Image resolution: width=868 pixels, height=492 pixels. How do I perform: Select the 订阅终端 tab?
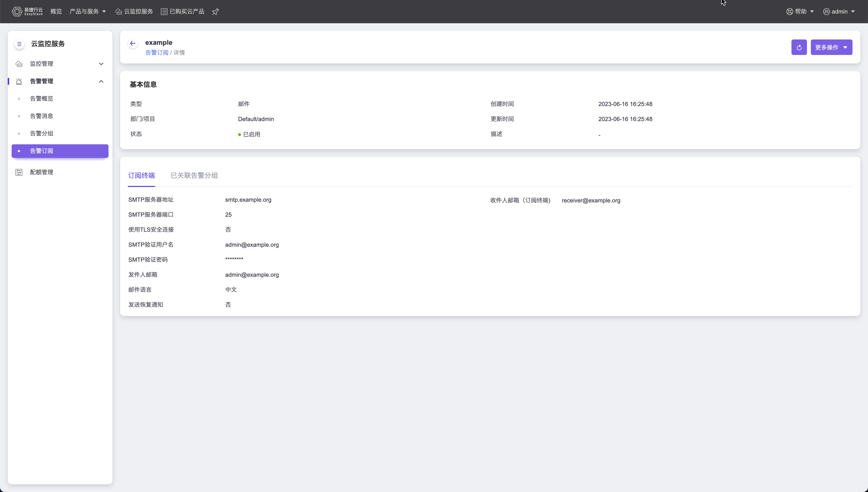point(141,175)
